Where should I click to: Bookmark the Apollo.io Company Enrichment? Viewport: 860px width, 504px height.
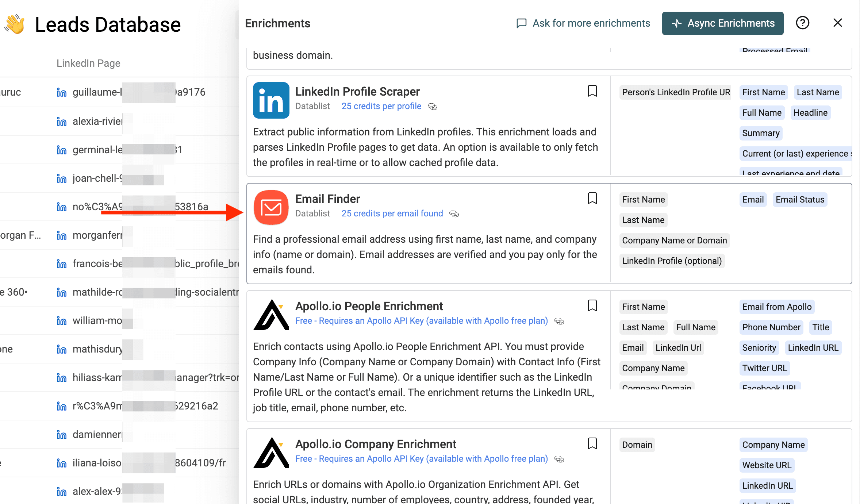592,443
